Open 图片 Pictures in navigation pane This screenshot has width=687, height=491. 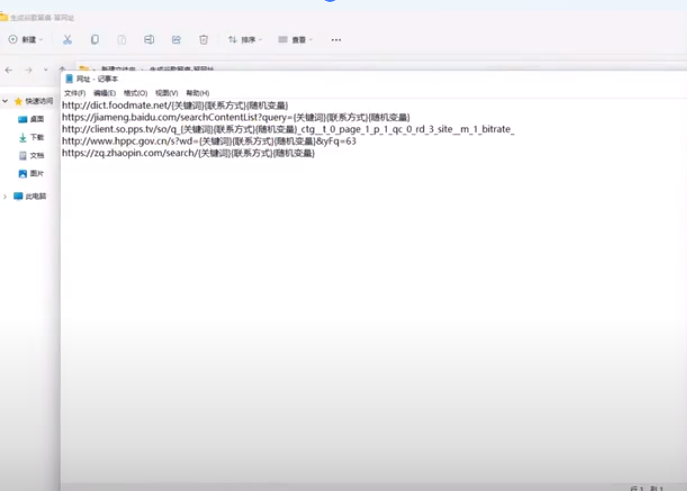coord(31,174)
